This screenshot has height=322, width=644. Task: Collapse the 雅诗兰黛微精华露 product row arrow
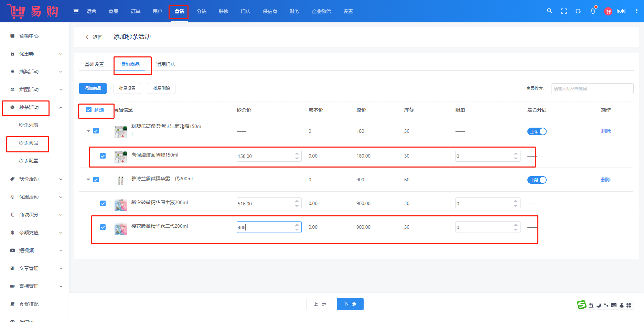point(88,180)
